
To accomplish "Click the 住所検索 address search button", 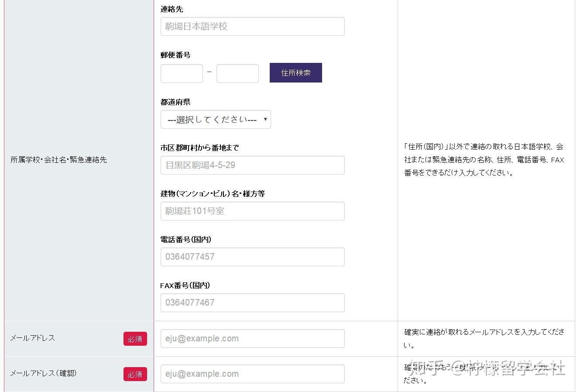I will pos(295,72).
